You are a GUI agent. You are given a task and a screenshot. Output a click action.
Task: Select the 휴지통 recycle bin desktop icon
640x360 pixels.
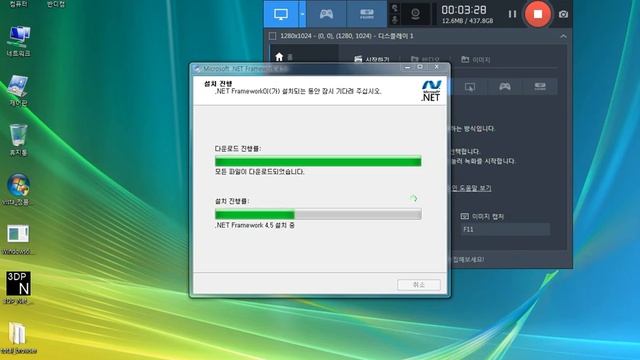[x=18, y=140]
